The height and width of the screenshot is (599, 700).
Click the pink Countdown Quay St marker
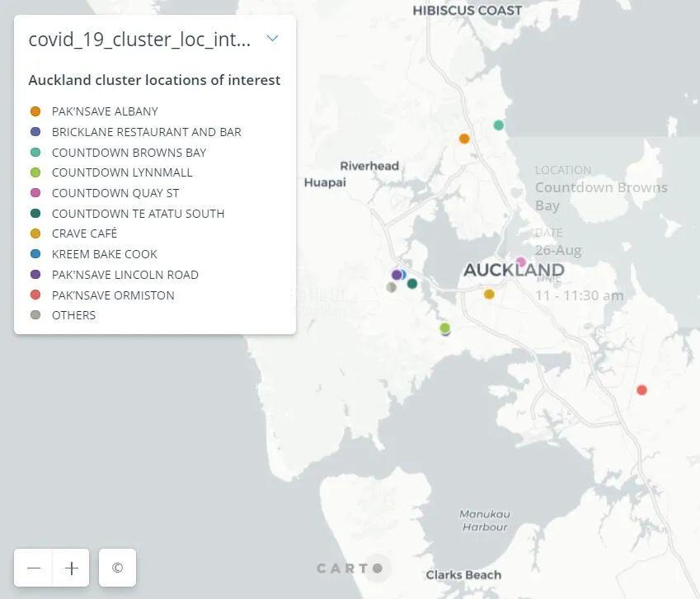point(520,262)
